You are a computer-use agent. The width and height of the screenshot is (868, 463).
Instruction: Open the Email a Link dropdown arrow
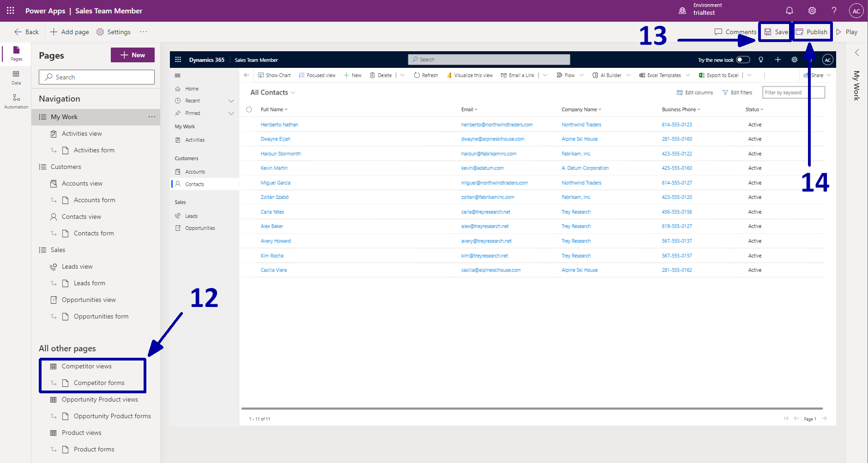coord(545,75)
